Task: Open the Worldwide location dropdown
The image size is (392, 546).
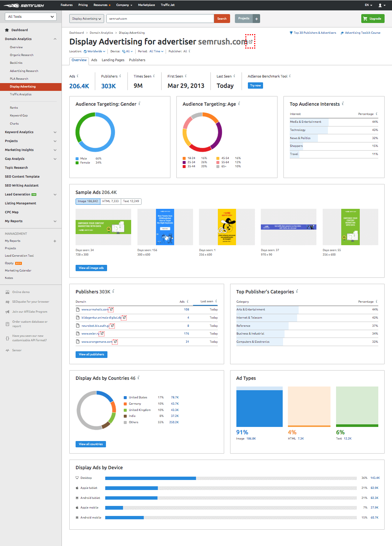Action: (94, 52)
